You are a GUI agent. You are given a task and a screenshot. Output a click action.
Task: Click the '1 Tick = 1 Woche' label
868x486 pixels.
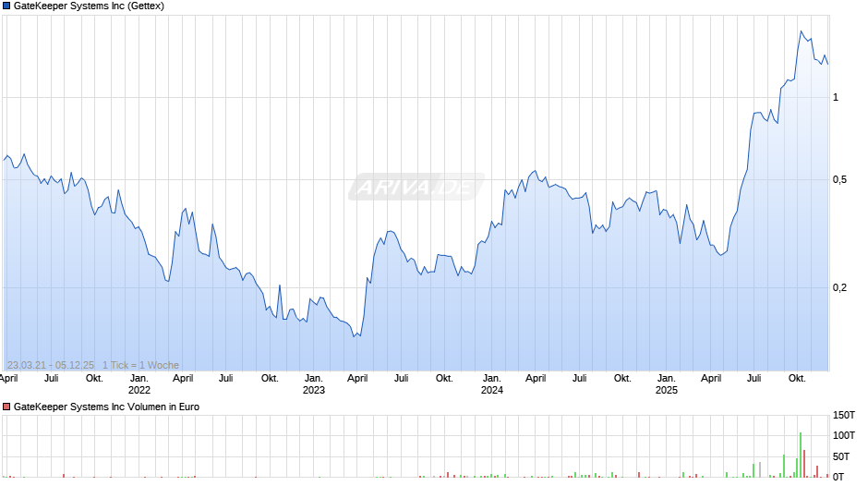click(140, 365)
